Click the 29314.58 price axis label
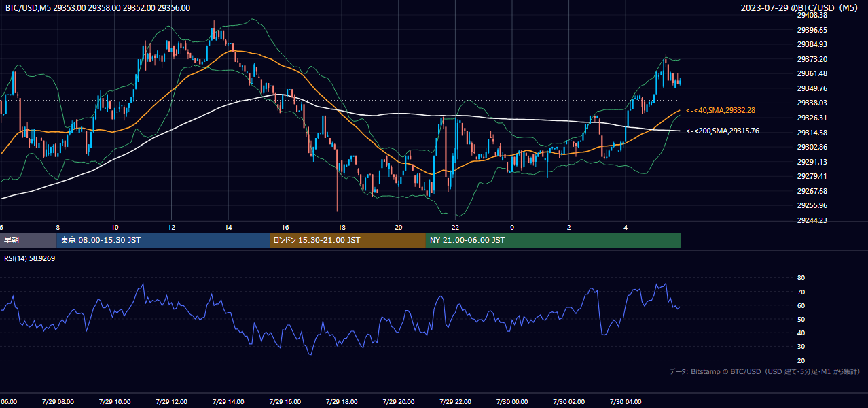 coord(812,133)
